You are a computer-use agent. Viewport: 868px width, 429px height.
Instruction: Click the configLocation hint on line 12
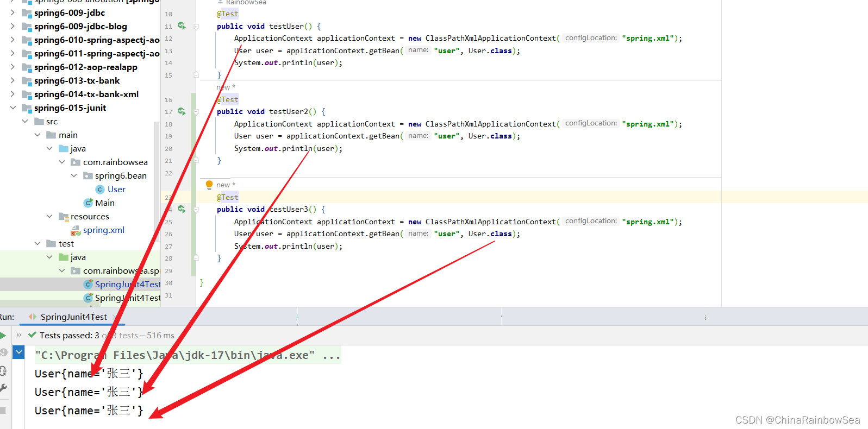[591, 38]
